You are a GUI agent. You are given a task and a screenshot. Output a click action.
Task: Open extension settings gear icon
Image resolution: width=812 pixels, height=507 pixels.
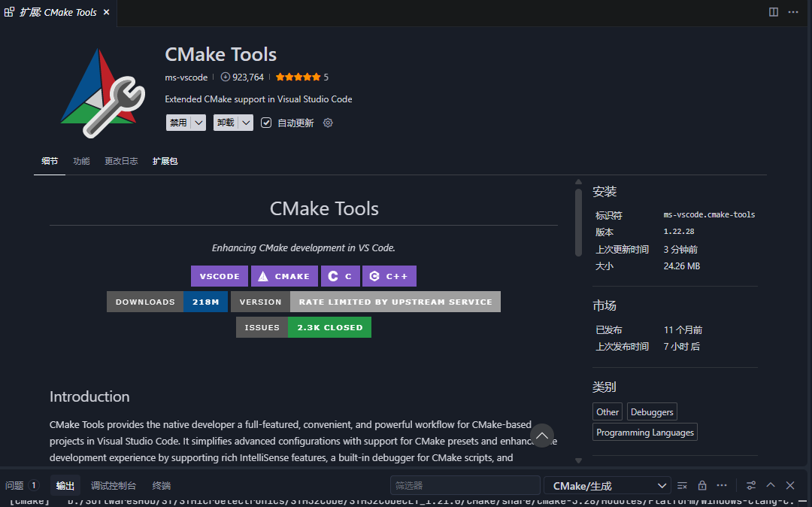[x=328, y=123]
